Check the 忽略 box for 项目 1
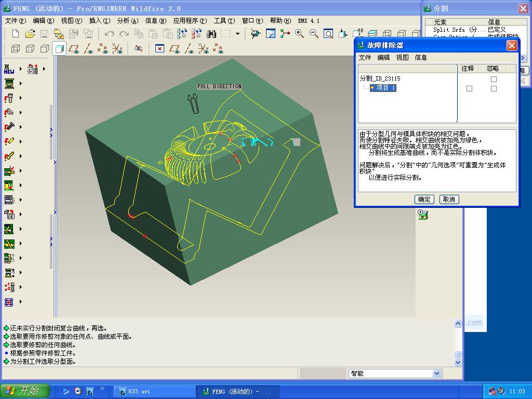 494,88
